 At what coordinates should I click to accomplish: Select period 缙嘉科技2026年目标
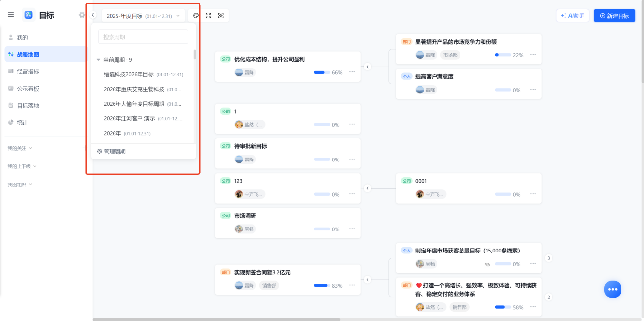[x=143, y=74]
